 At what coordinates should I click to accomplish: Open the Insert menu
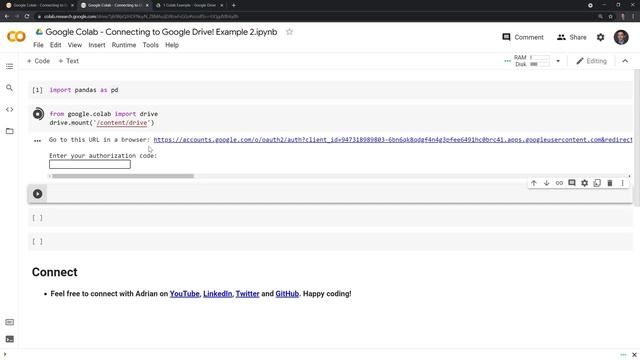coord(97,45)
